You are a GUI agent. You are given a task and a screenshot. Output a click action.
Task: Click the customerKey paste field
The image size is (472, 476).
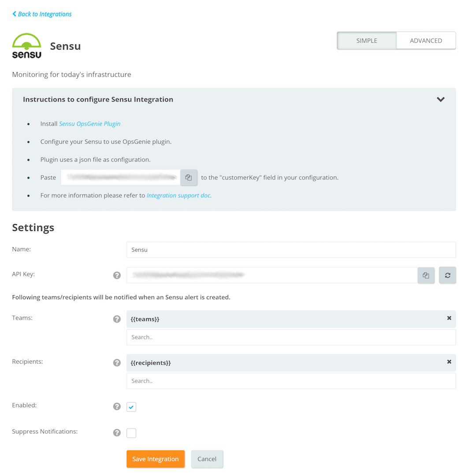pyautogui.click(x=120, y=178)
